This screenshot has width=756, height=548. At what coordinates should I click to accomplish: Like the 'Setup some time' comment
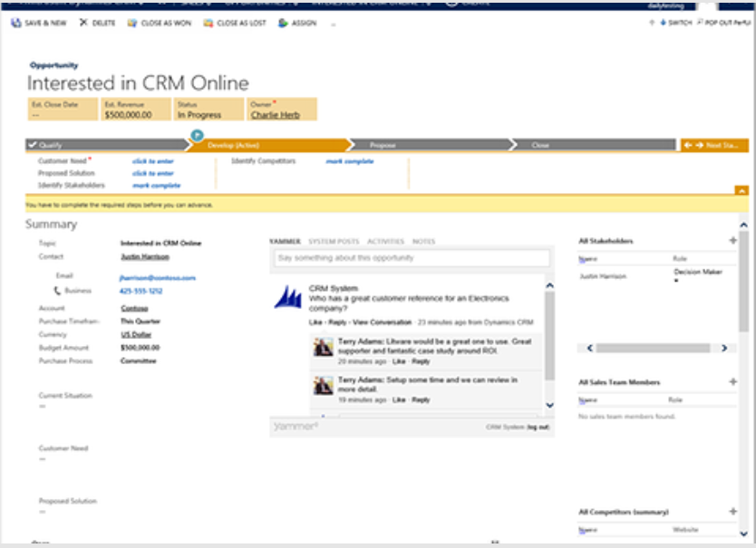pos(399,399)
